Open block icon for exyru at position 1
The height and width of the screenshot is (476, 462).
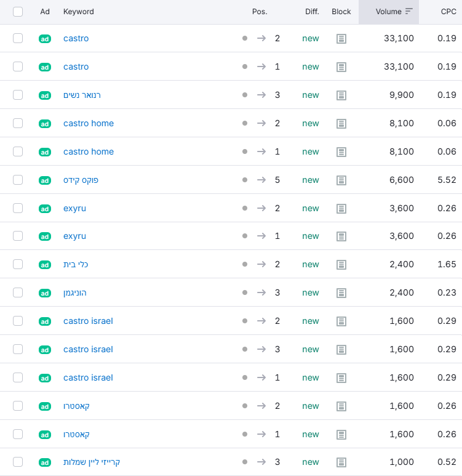click(341, 236)
